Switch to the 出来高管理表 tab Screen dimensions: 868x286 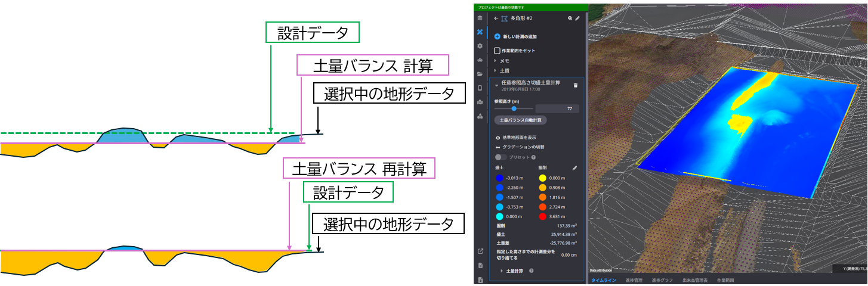point(695,279)
